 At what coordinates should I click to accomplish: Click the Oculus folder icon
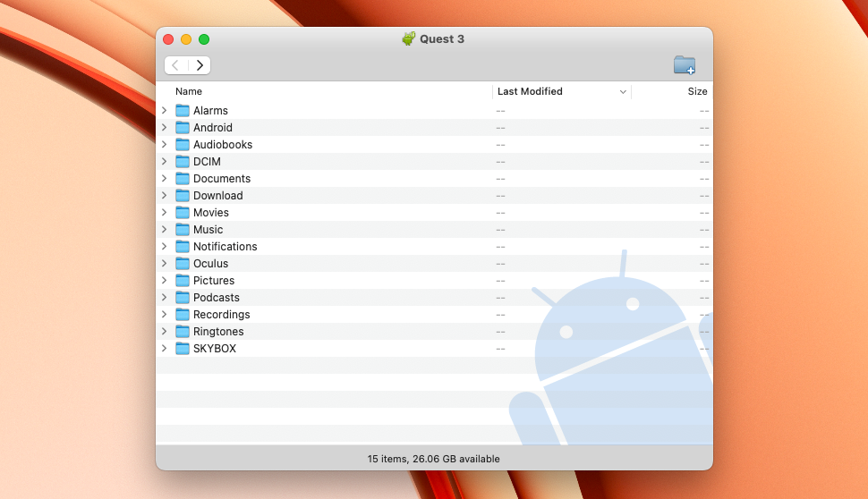click(183, 264)
